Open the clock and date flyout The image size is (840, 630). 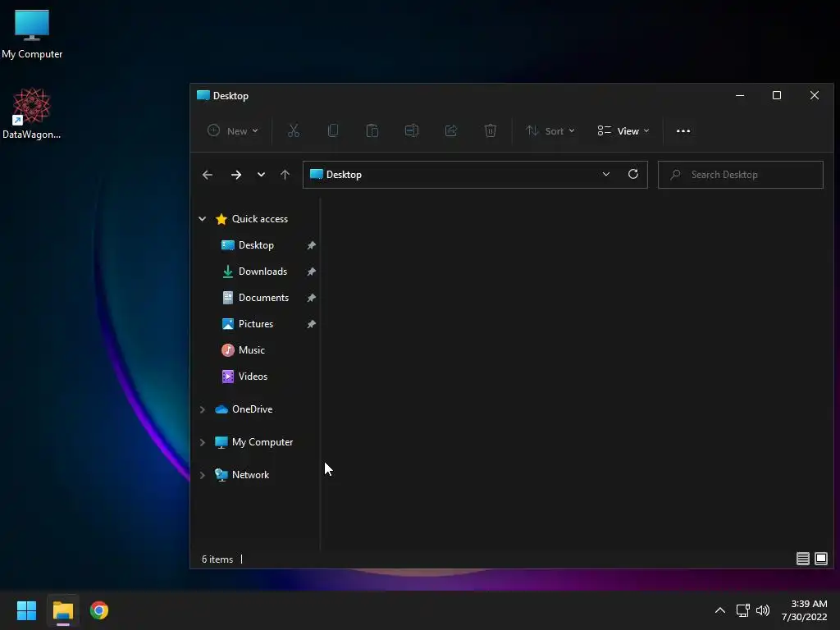[x=804, y=610]
